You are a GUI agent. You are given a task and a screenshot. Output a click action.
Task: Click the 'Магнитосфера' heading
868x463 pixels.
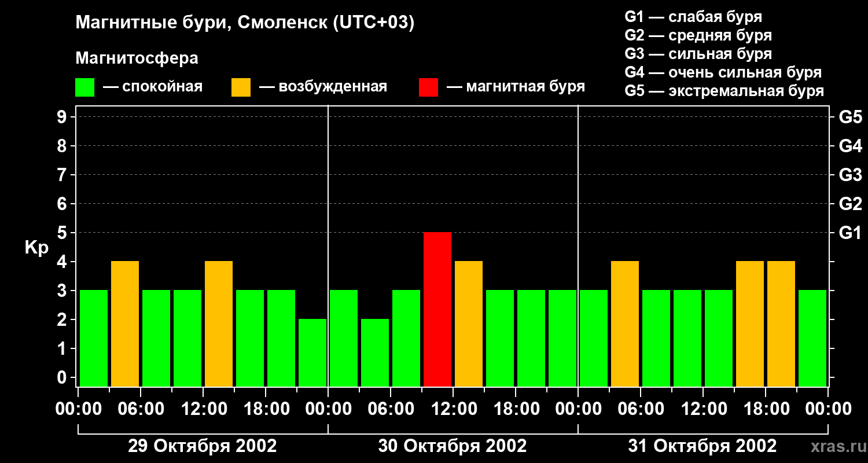pos(137,58)
